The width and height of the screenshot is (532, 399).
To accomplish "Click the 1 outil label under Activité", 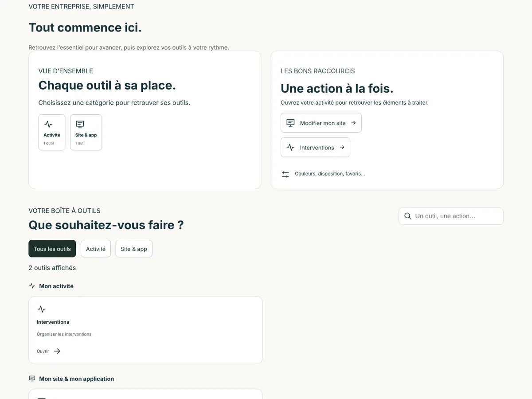I will click(49, 143).
